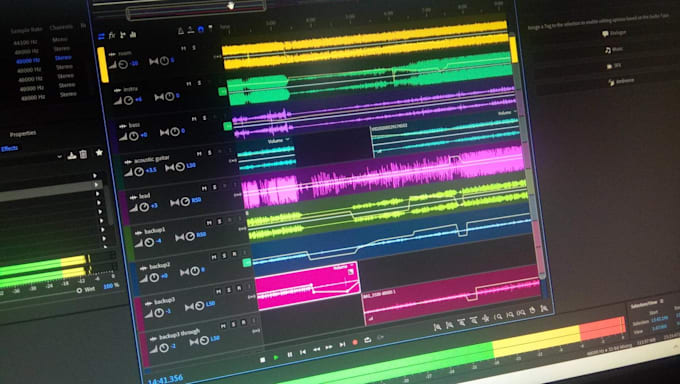Adjust the room track volume knob
Viewport: 680px width, 384px height.
click(x=123, y=65)
